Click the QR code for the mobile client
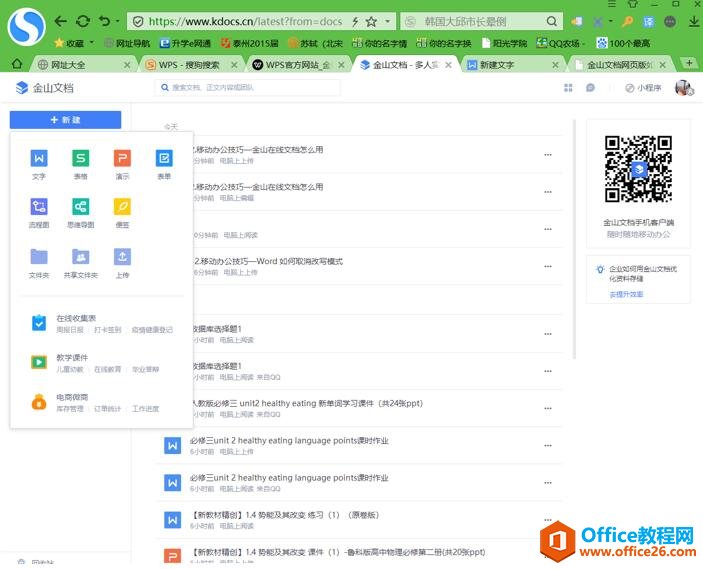Image resolution: width=703 pixels, height=569 pixels. pyautogui.click(x=638, y=169)
